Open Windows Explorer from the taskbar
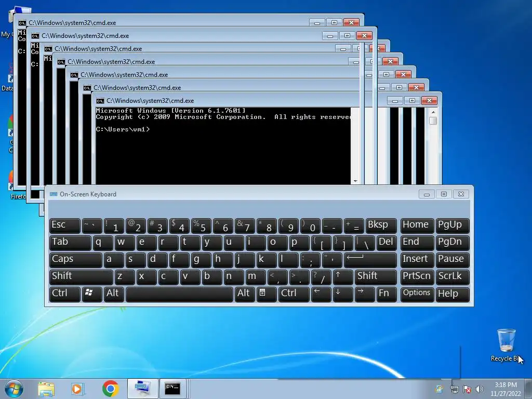Viewport: 532px width, 399px height. [x=46, y=389]
